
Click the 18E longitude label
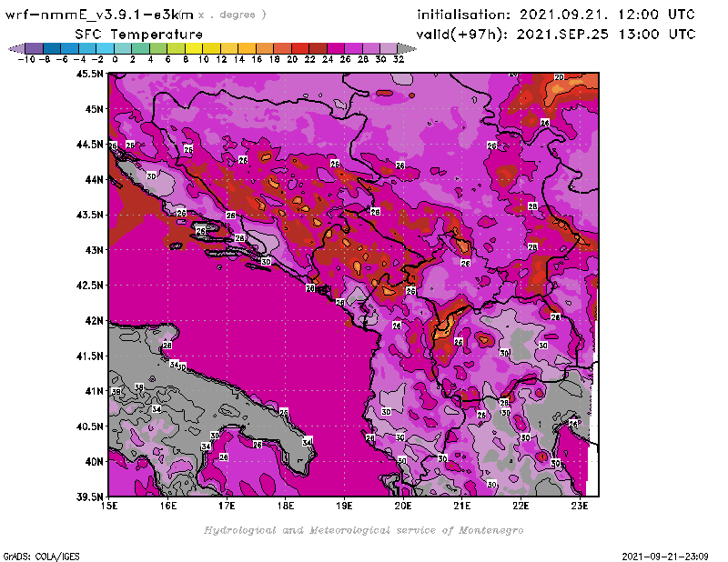[x=286, y=506]
